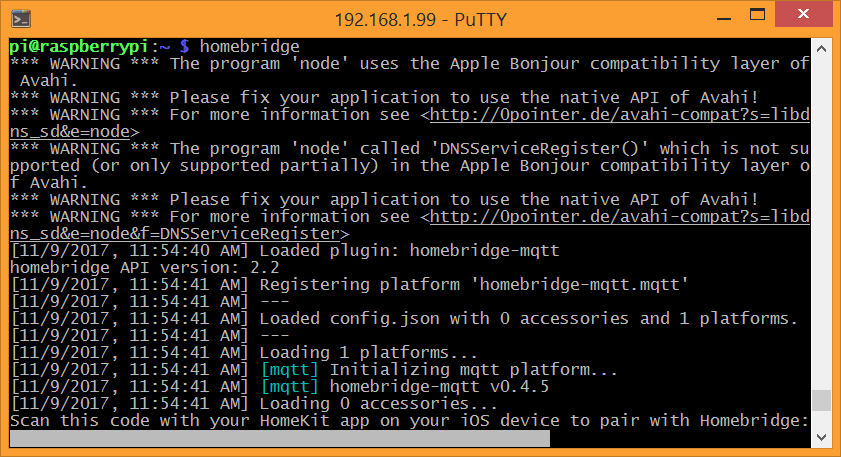The width and height of the screenshot is (841, 457).
Task: Click the cyan '[mqtt]' tag before 'Initializing'
Action: (x=290, y=370)
